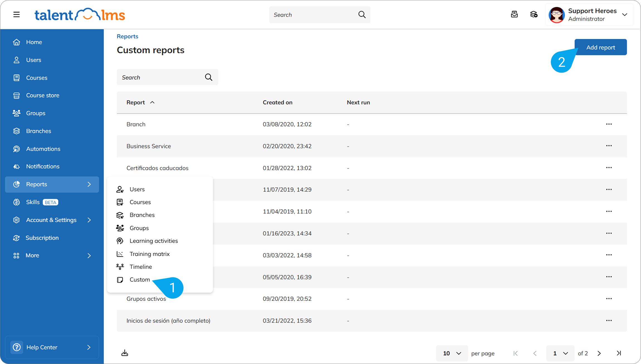Click the custom reports search magnifier icon
Viewport: 641px width, 364px height.
pyautogui.click(x=209, y=77)
